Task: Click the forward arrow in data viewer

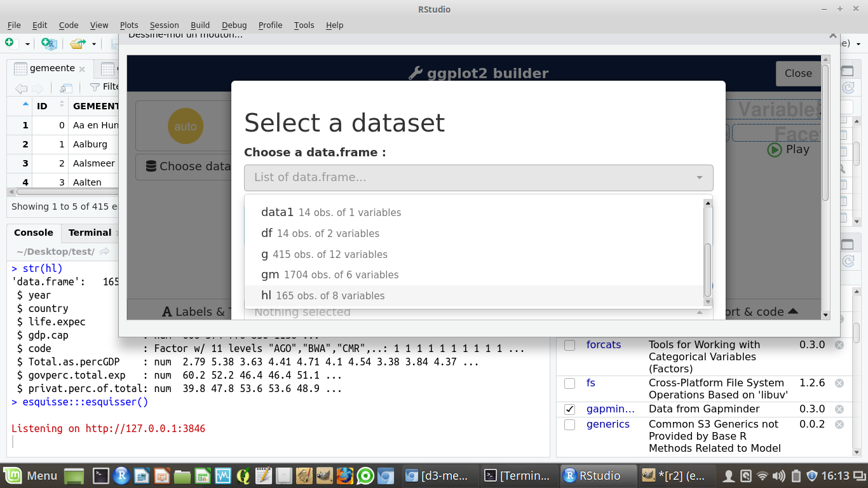Action: pyautogui.click(x=38, y=88)
